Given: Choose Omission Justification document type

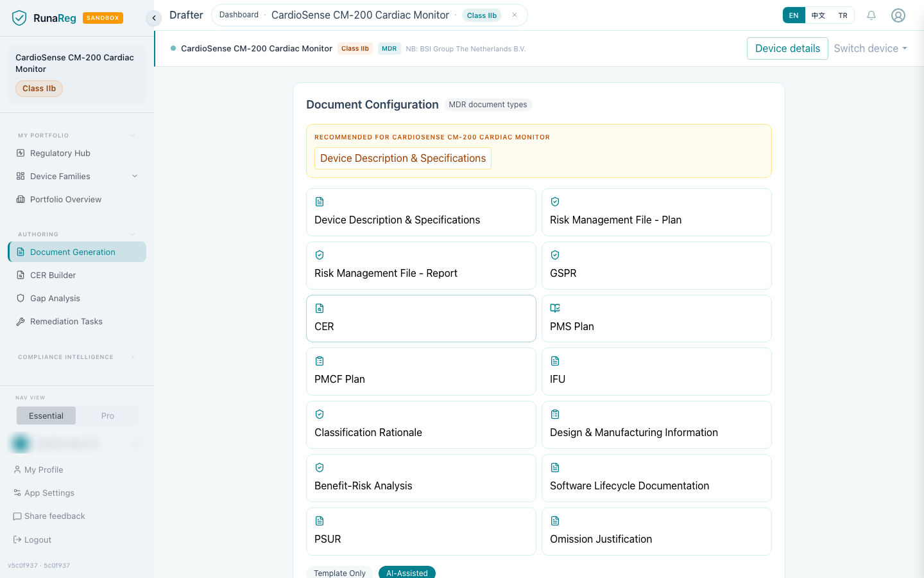Looking at the screenshot, I should [656, 531].
